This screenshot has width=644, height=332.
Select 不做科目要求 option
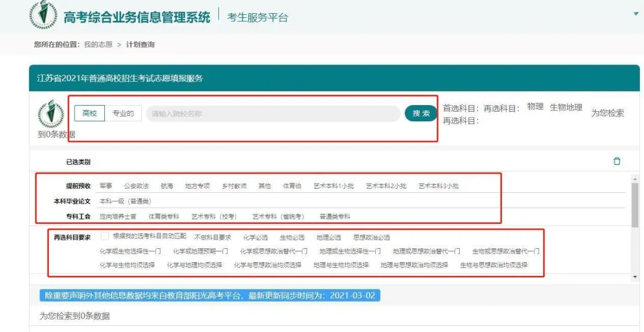[x=212, y=237]
